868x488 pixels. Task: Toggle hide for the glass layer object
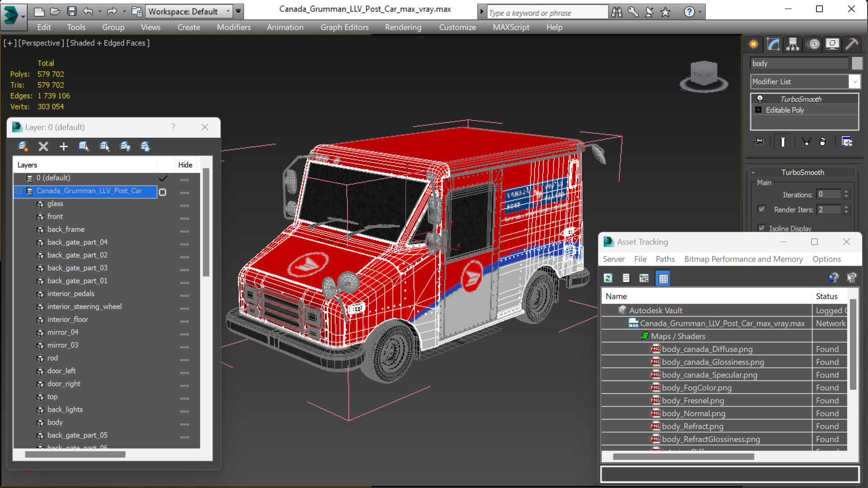coord(184,205)
